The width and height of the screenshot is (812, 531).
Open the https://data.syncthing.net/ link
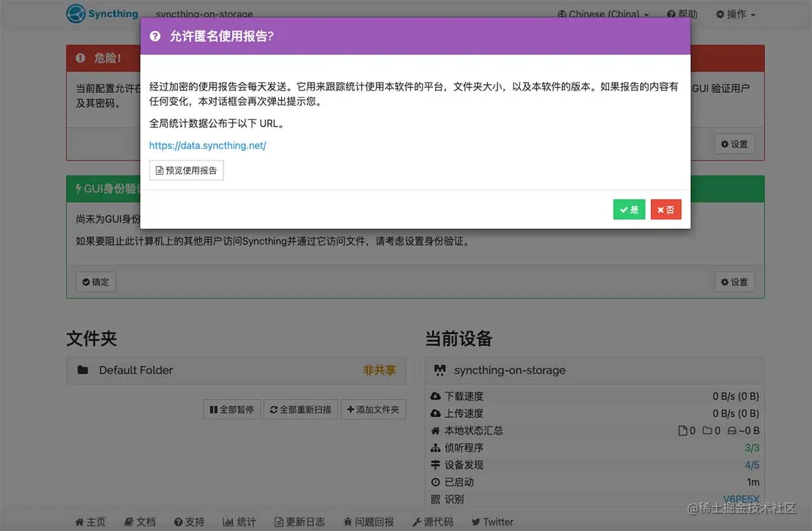[208, 145]
